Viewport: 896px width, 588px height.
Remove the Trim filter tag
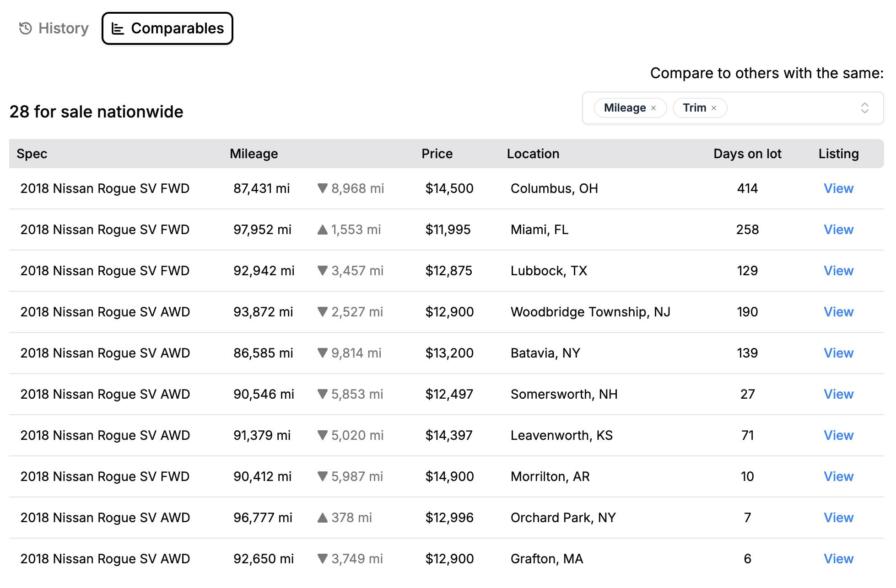(714, 108)
